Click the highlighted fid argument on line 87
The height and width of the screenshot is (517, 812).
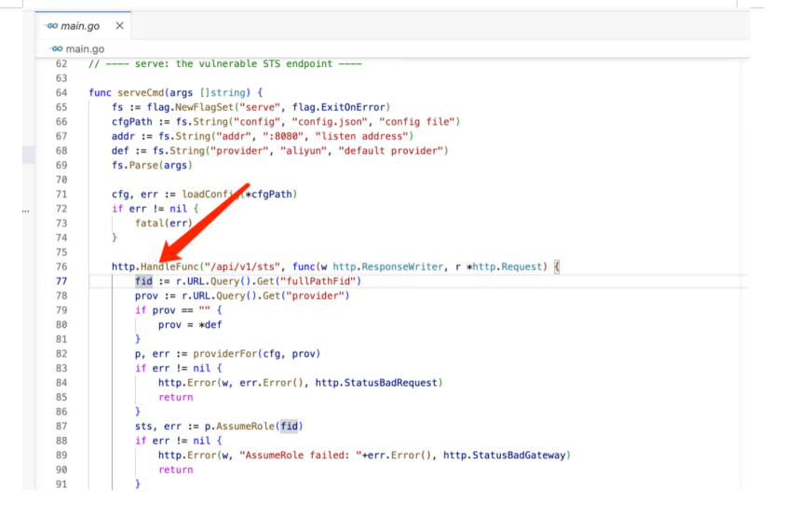(289, 427)
